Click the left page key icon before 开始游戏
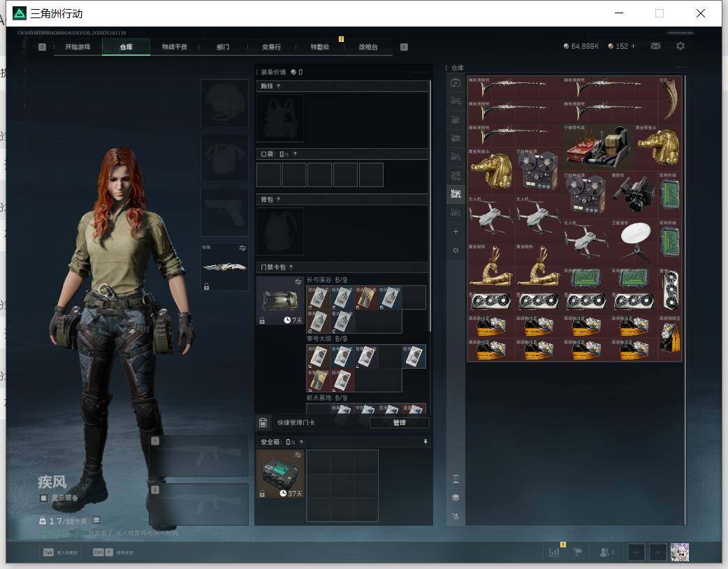 [x=42, y=47]
